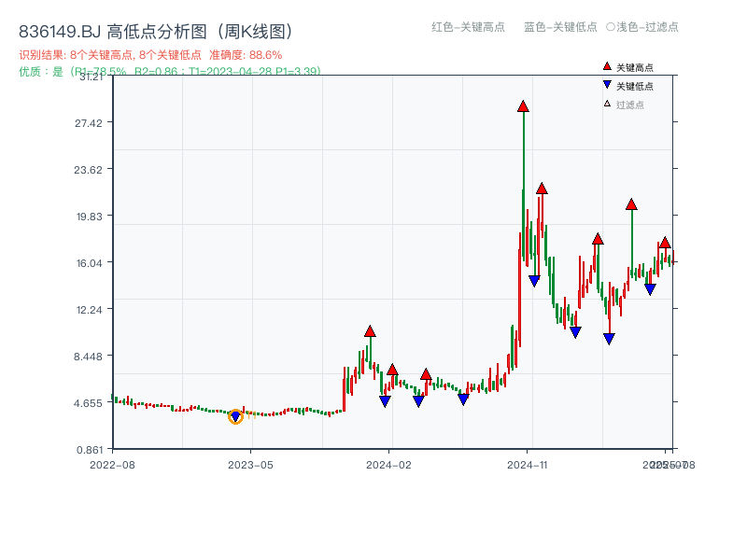Image resolution: width=747 pixels, height=560 pixels.
Task: Click the orange circled filter point on the chart
Action: (235, 416)
